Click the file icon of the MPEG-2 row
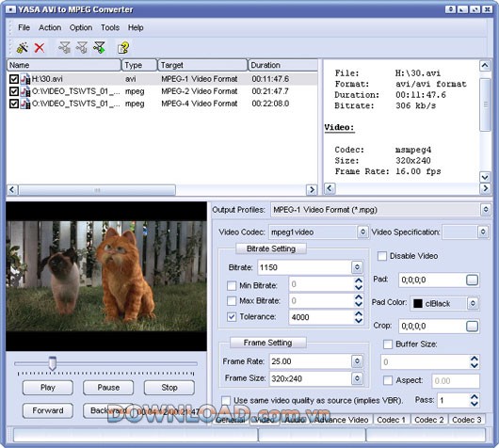 [x=25, y=91]
